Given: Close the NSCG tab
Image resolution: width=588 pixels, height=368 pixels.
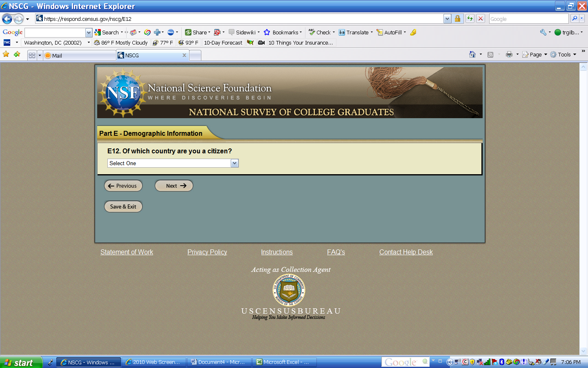Looking at the screenshot, I should (x=184, y=55).
